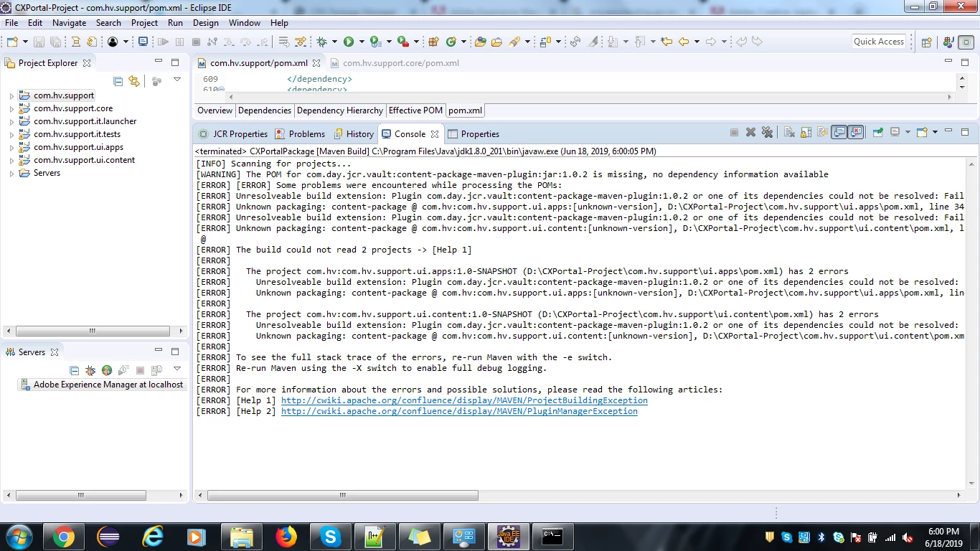Image resolution: width=980 pixels, height=551 pixels.
Task: Switch to the JCR Properties tab
Action: pos(233,134)
